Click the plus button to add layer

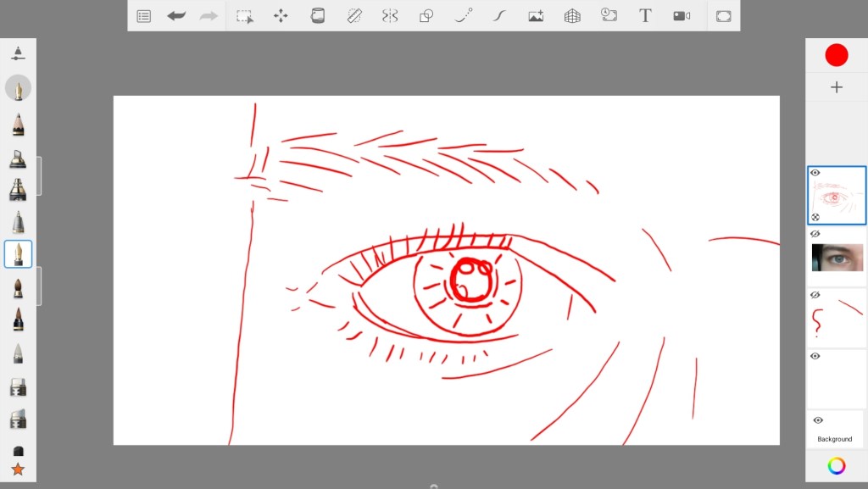coord(837,87)
